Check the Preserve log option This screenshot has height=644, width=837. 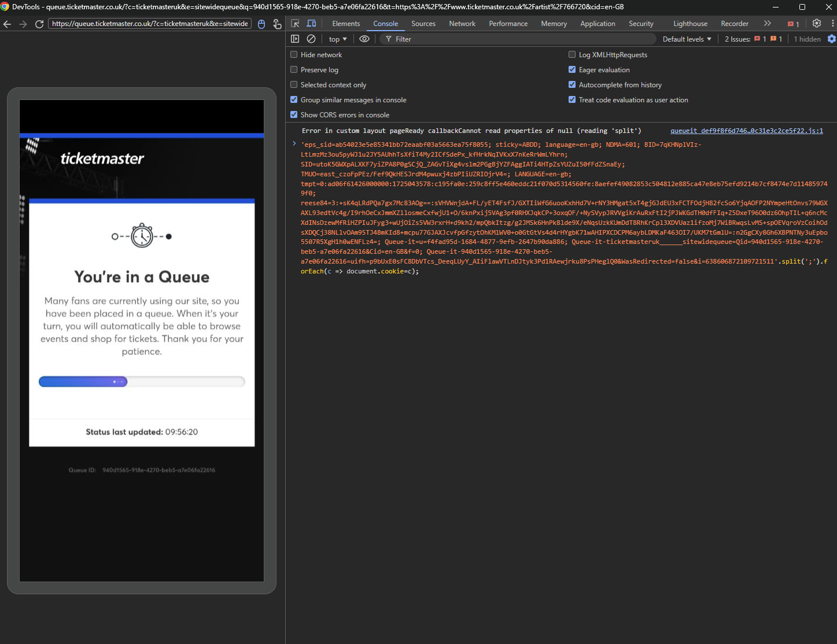tap(294, 69)
